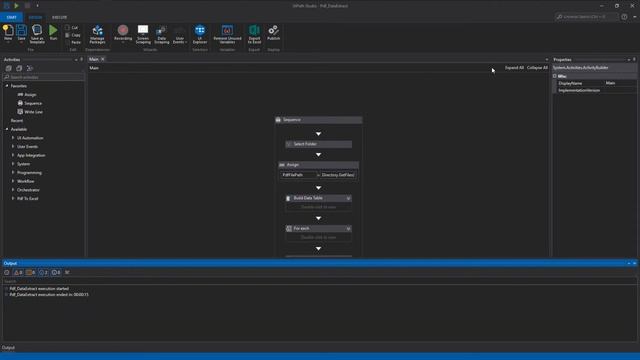The image size is (640, 360).
Task: Expand the System category
Action: 13,164
